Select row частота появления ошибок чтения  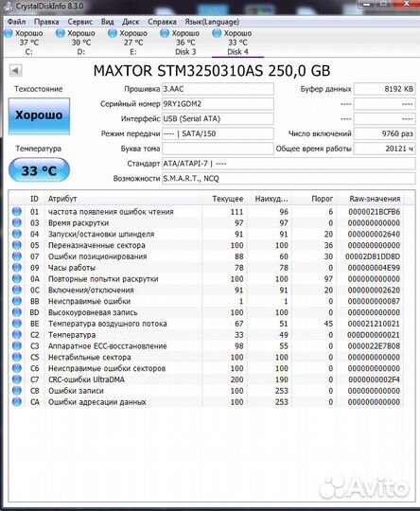(207, 212)
